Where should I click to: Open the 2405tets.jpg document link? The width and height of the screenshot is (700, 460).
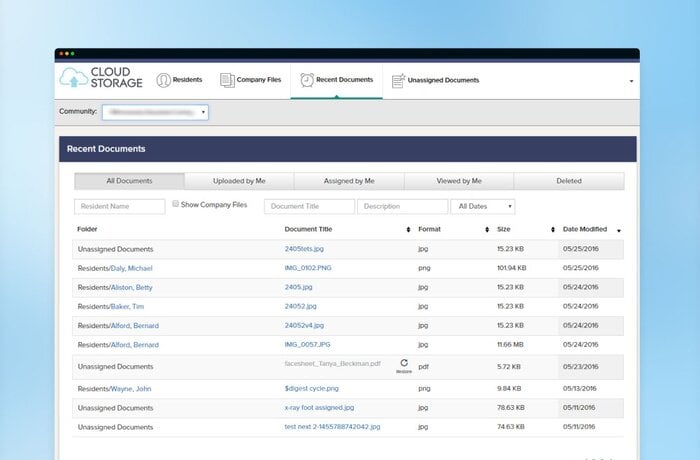coord(304,249)
